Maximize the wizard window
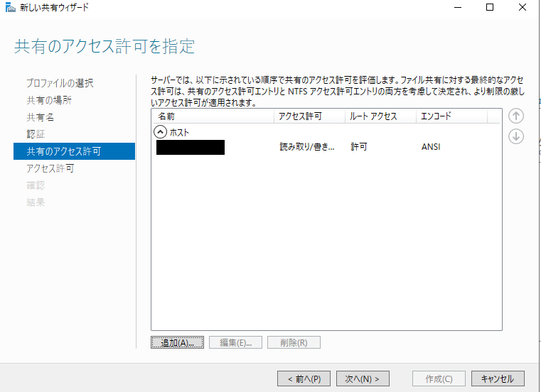This screenshot has height=392, width=541. coord(490,8)
